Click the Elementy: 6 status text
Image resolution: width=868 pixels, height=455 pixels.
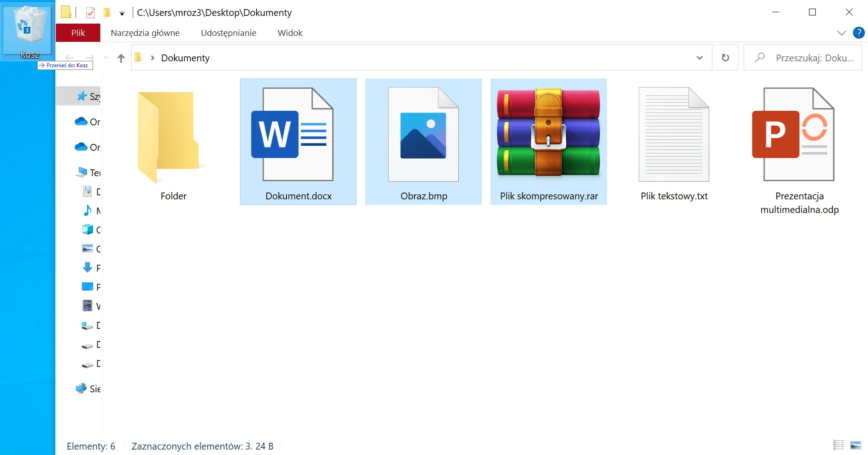click(x=91, y=446)
